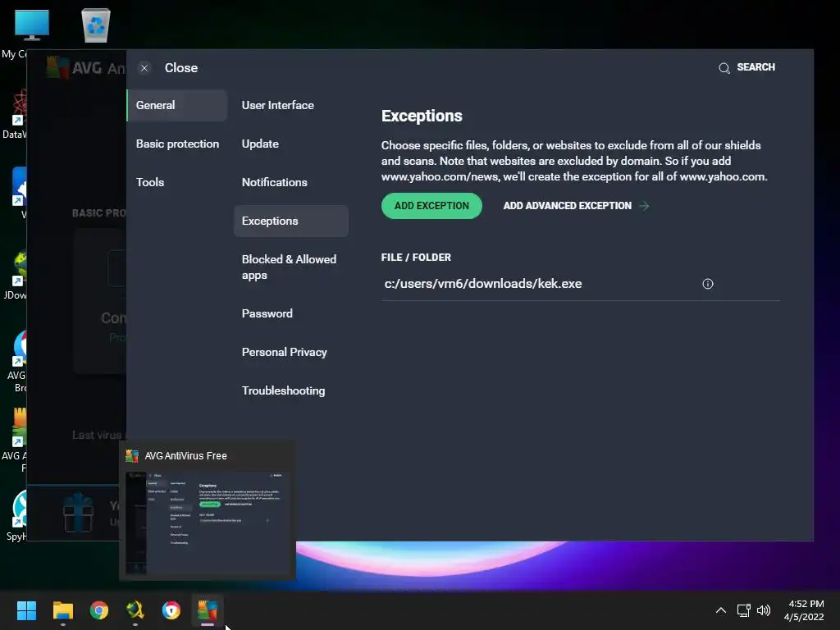840x630 pixels.
Task: Select My Computer desktop icon
Action: pyautogui.click(x=32, y=25)
